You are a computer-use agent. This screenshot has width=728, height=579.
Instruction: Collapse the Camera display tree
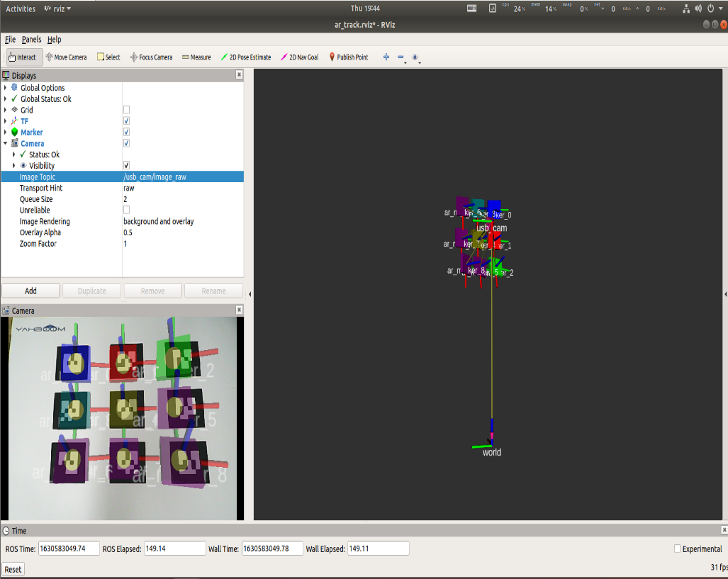[x=5, y=143]
